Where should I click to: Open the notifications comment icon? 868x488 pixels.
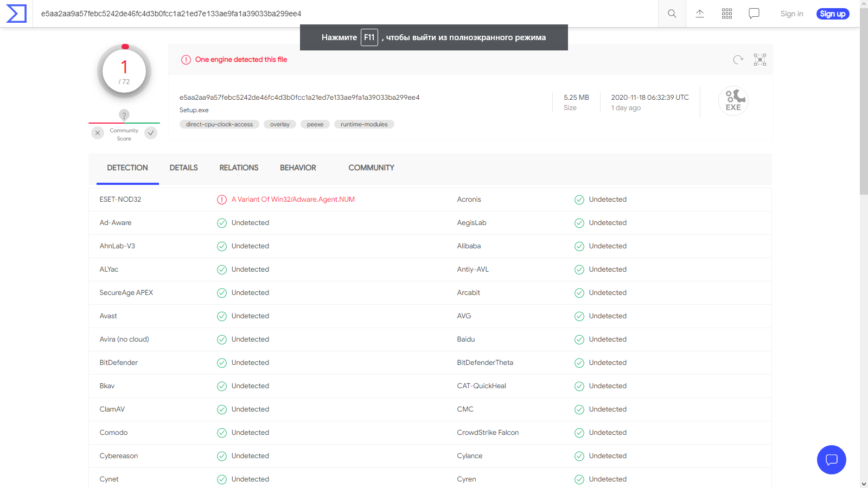(754, 14)
